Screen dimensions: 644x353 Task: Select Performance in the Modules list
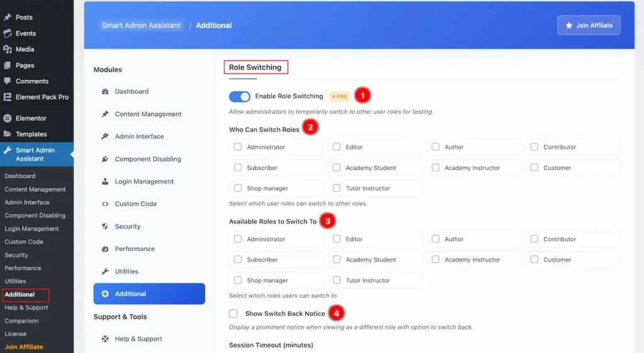149,249
